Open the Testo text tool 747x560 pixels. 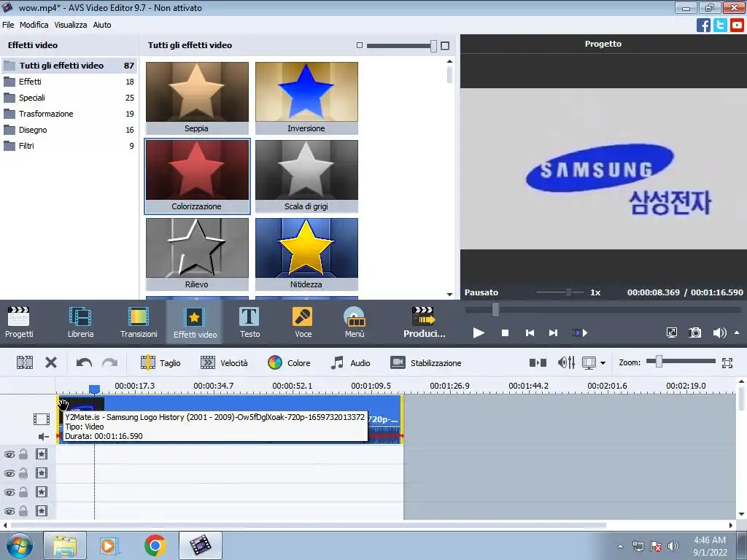coord(249,322)
